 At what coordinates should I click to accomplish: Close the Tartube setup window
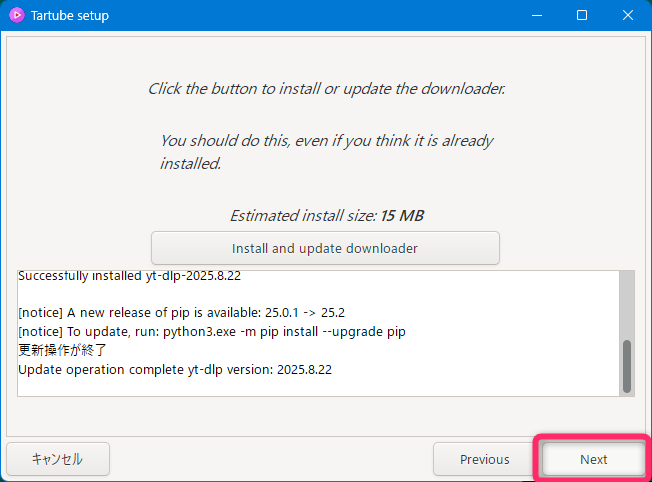pyautogui.click(x=628, y=15)
